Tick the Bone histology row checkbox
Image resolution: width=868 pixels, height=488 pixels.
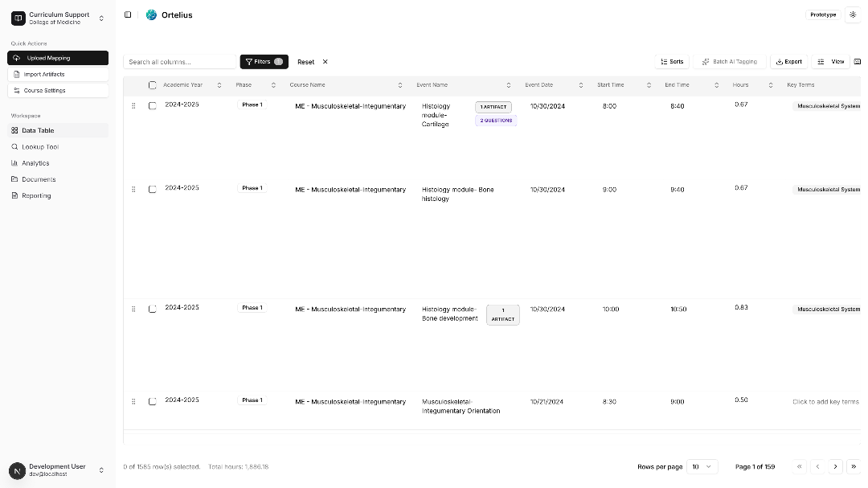pos(153,189)
